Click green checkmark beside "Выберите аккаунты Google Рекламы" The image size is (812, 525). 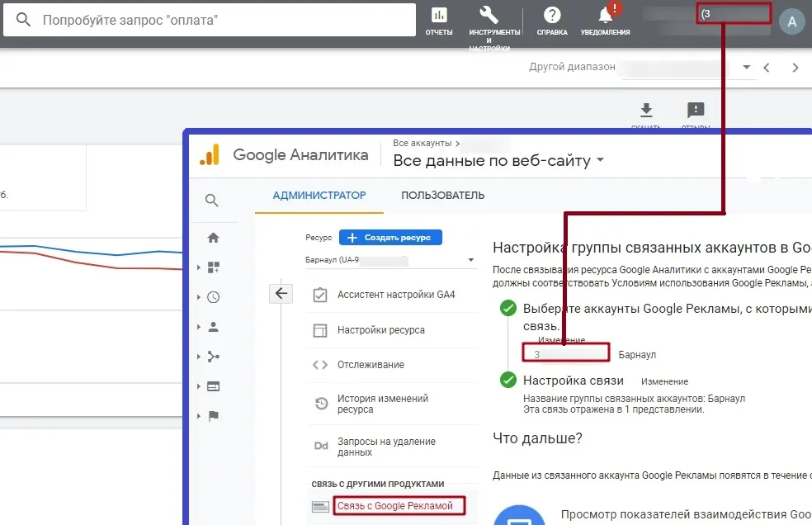[508, 308]
